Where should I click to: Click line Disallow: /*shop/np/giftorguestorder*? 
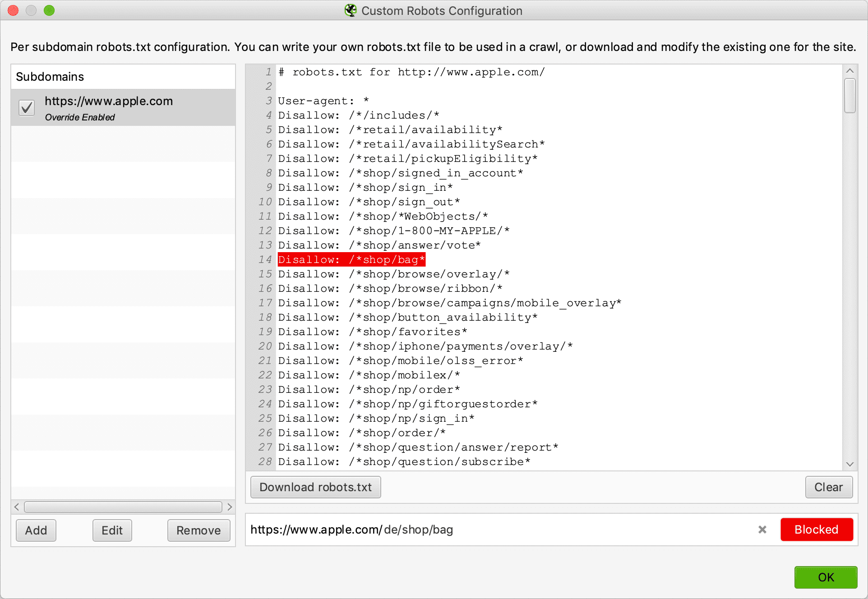click(408, 404)
